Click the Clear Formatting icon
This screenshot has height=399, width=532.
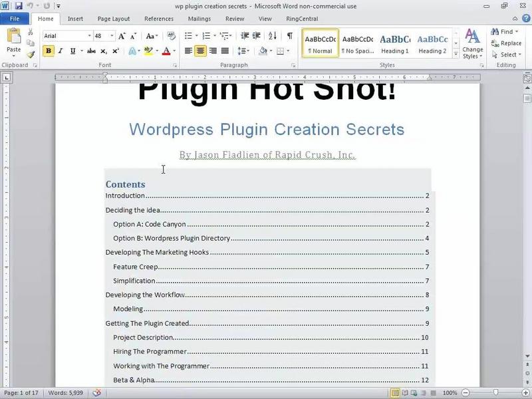coord(172,36)
